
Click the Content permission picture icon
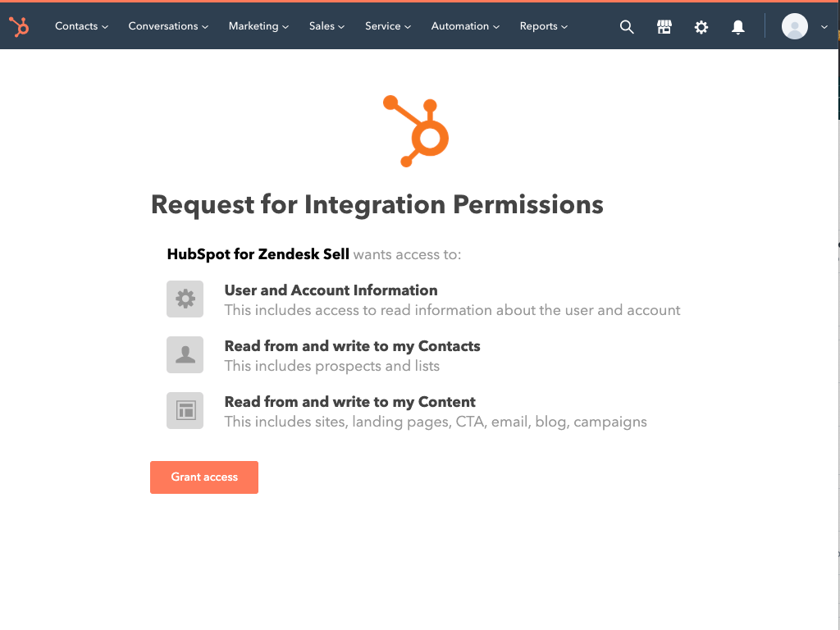(185, 411)
